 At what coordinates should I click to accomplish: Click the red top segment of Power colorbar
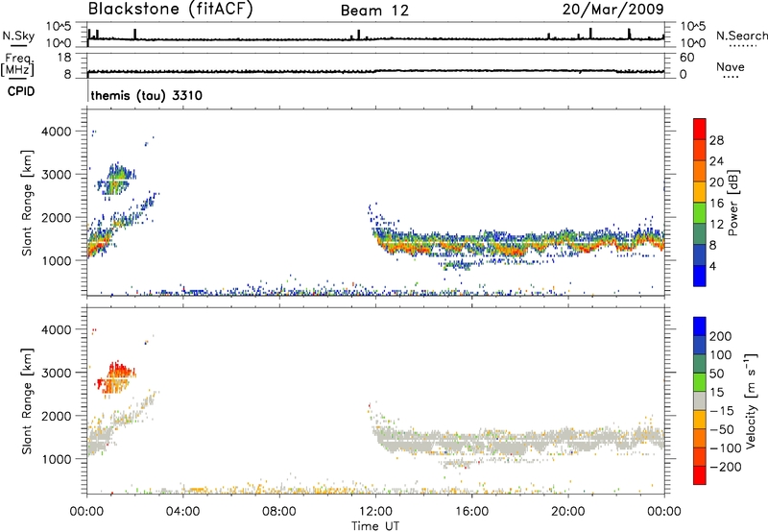(700, 129)
